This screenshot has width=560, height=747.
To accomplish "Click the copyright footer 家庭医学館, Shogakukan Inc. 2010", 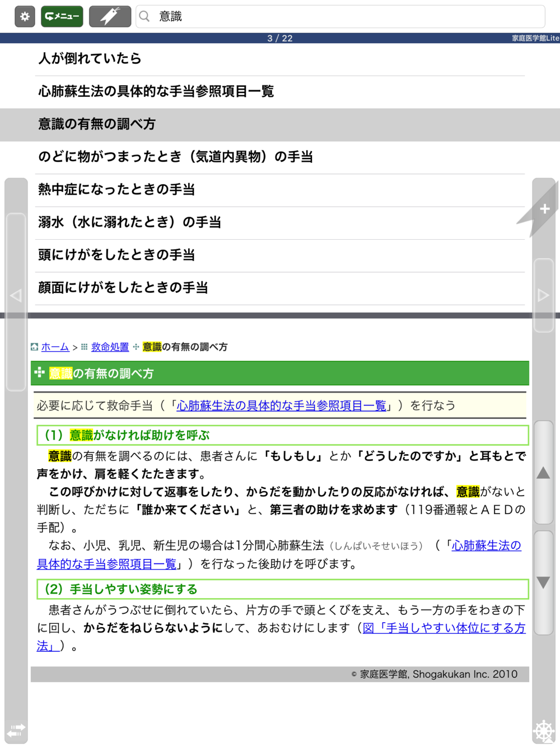I will pos(435,674).
